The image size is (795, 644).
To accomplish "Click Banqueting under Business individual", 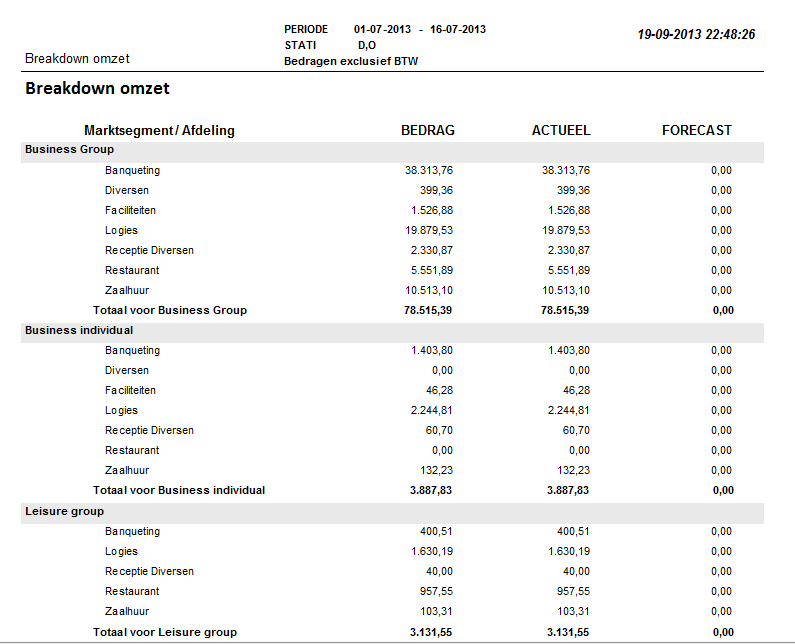I will tap(132, 351).
